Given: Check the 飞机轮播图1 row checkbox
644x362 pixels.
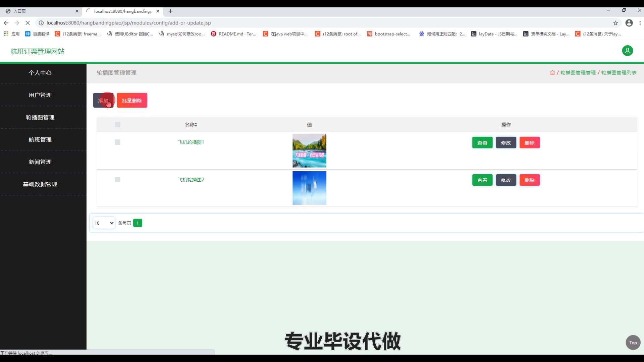Looking at the screenshot, I should click(117, 142).
